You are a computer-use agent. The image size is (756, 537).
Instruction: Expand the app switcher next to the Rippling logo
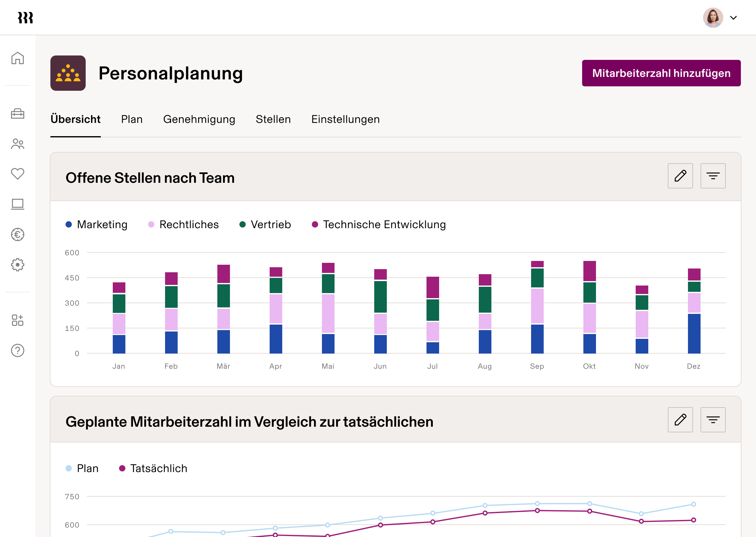[18, 320]
